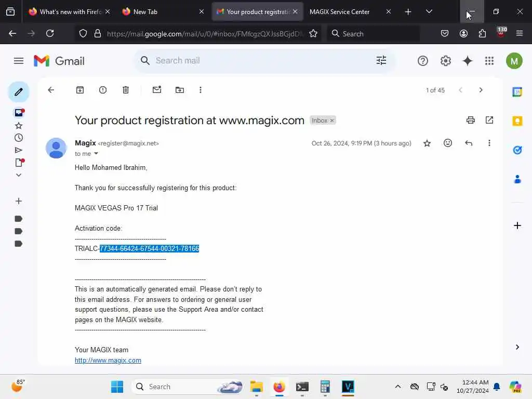
Task: Open message More menu beside Reply
Action: (x=489, y=143)
